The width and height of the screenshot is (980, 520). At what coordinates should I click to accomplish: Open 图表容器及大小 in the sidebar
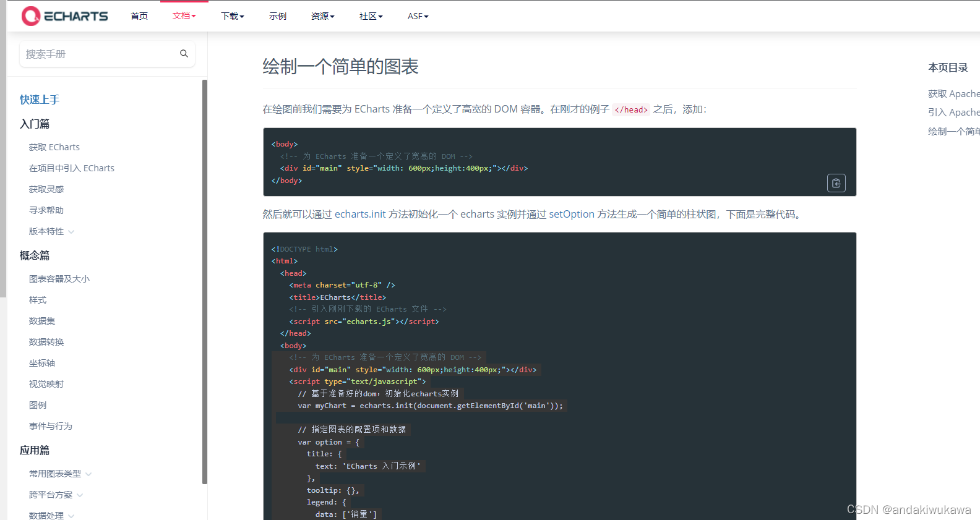(59, 279)
